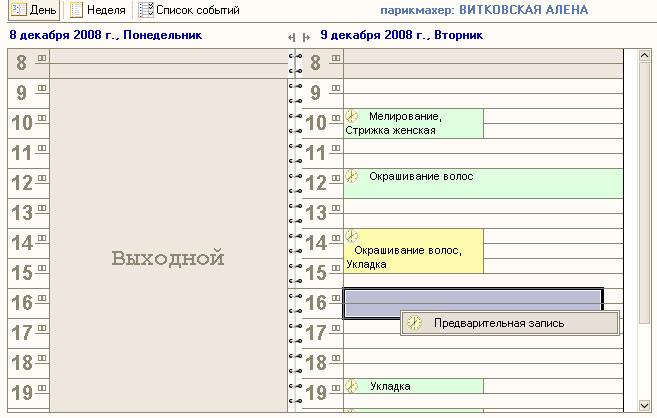Click the 8 декабря 2008 г., Понедельник heading
Screen dimensions: 657x418
click(106, 35)
